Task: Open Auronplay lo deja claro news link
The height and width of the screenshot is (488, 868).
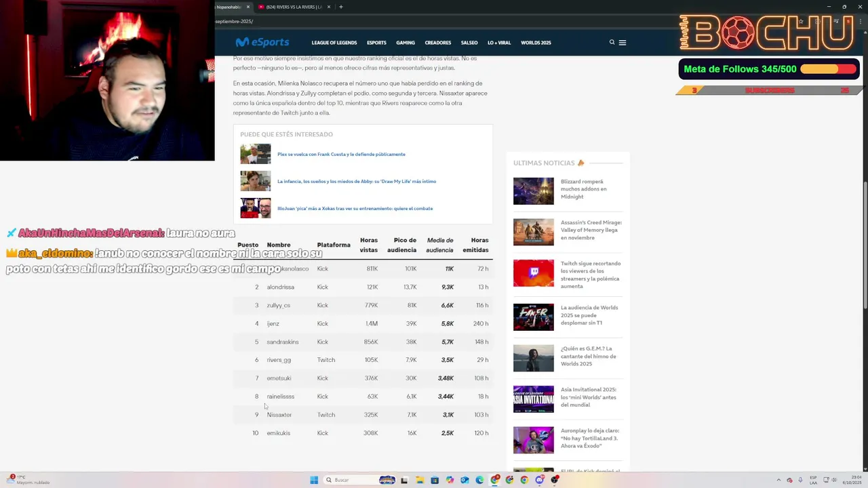Action: (x=589, y=439)
